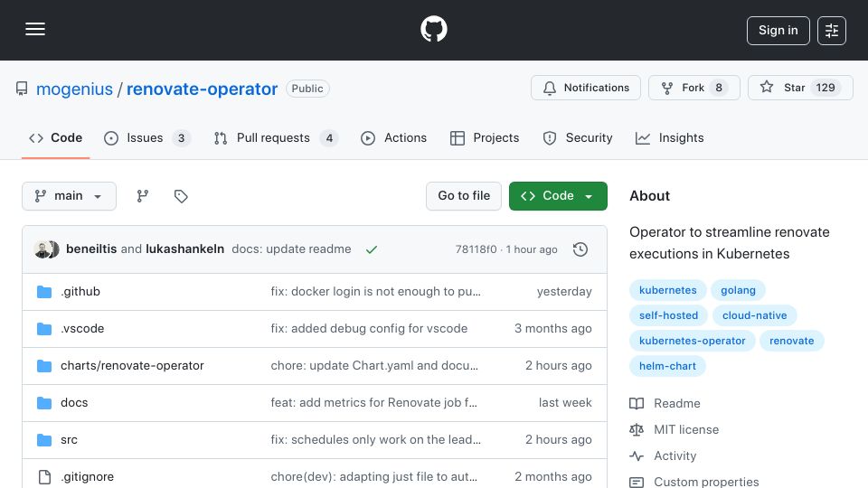Click the Fork count 8

(x=719, y=88)
